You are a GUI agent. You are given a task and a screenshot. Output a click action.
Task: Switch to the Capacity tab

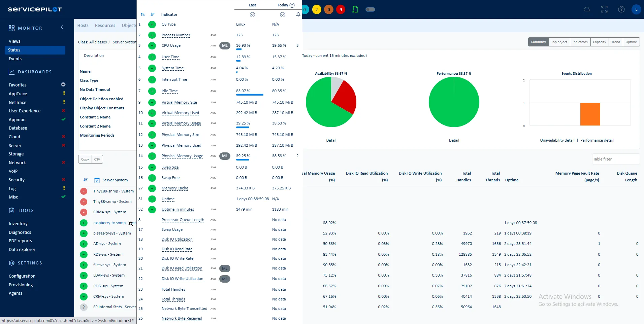pos(599,42)
